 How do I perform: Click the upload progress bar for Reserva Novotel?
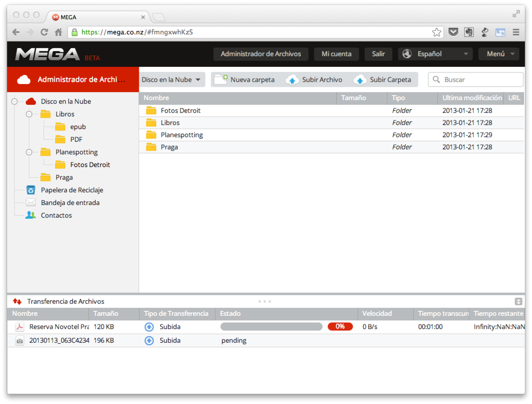pos(271,327)
